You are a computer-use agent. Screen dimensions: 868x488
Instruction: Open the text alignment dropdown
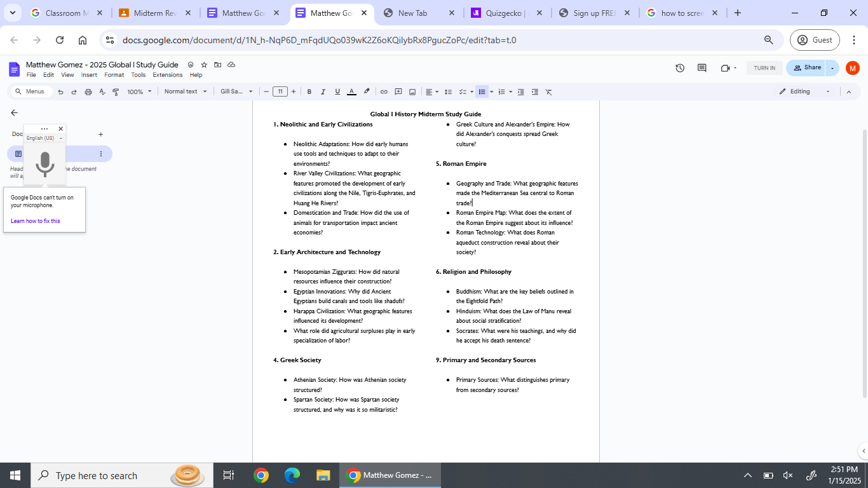[x=432, y=91]
